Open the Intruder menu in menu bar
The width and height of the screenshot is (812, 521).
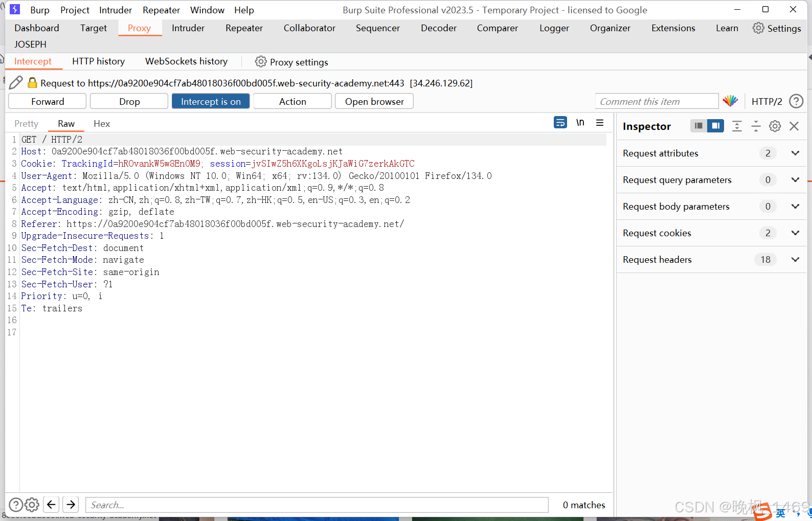tap(116, 10)
